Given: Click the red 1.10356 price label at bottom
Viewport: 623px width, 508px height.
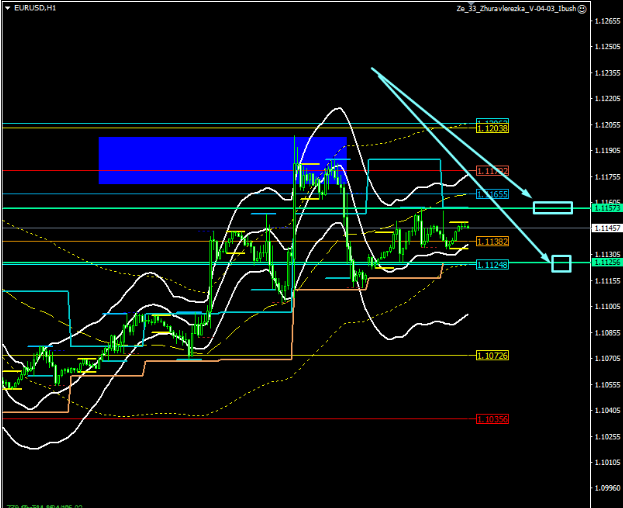Looking at the screenshot, I should pyautogui.click(x=492, y=419).
